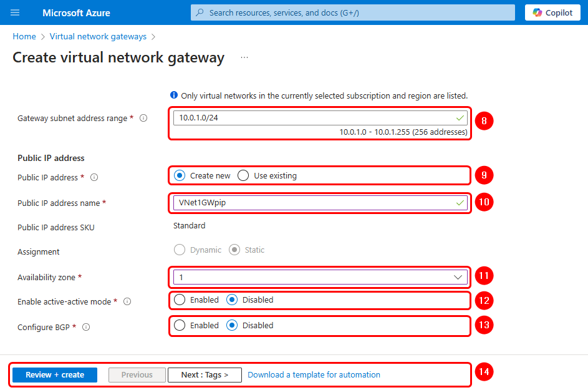The width and height of the screenshot is (588, 390).
Task: Enable active-active mode radio button
Action: pos(180,300)
